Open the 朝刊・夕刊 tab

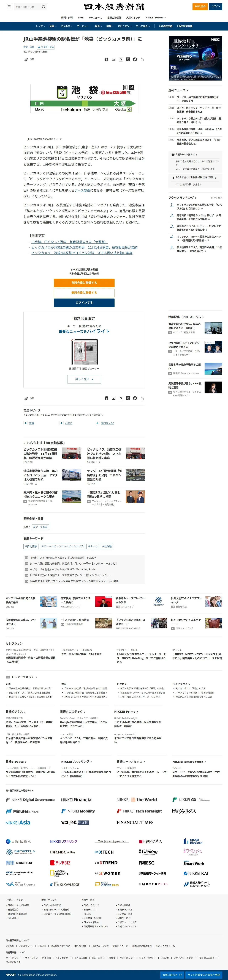[67, 18]
